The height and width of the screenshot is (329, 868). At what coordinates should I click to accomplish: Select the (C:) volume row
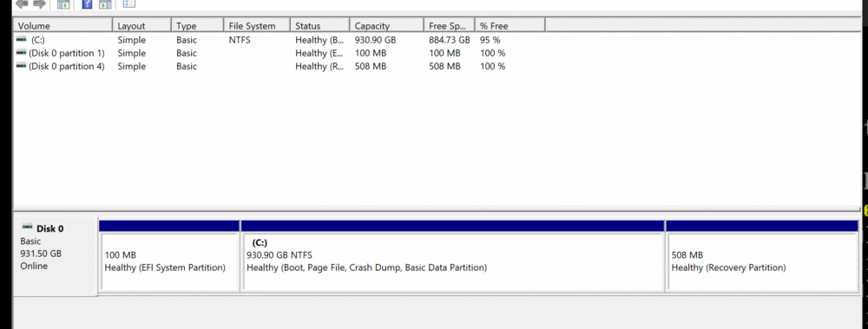click(279, 40)
